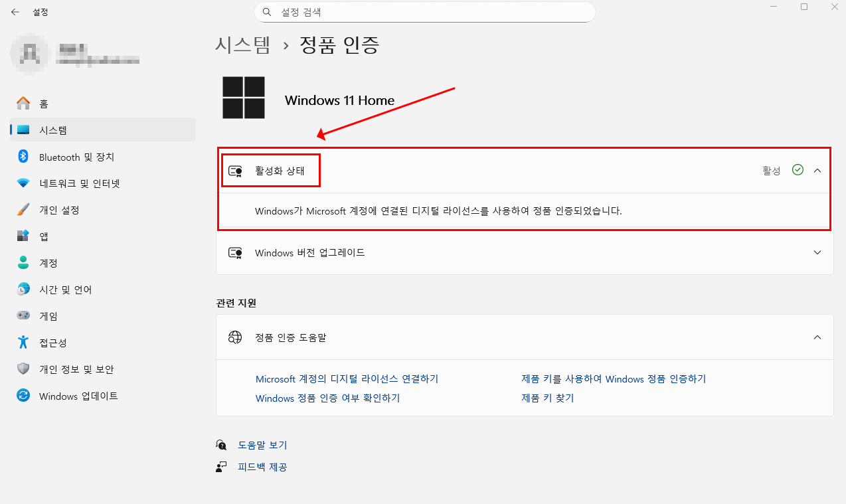
Task: Click the search magnifier icon
Action: tap(267, 12)
